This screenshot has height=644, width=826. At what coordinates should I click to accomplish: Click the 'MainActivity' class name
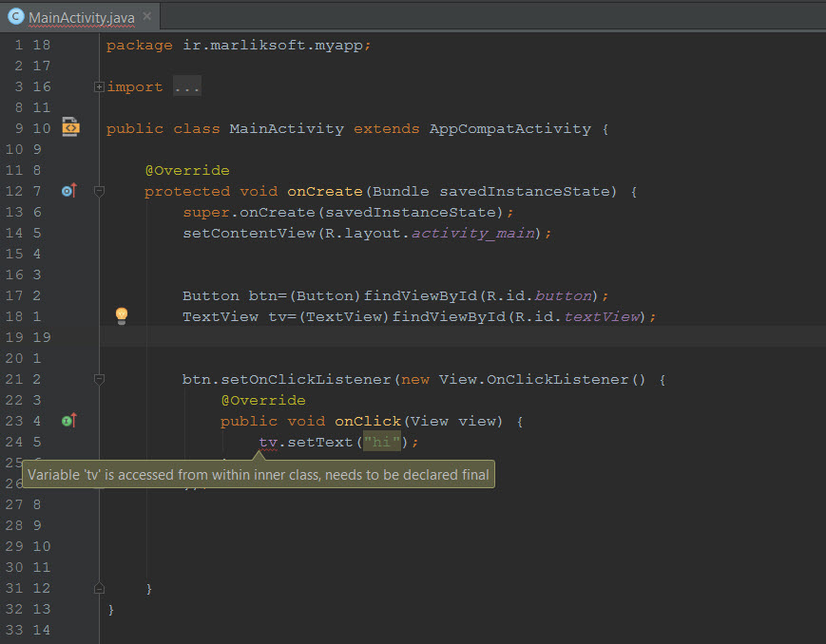[x=286, y=128]
